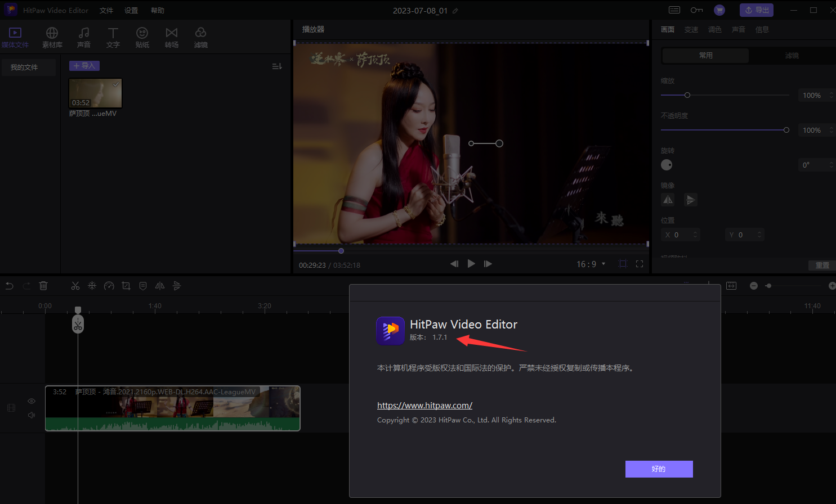Click the track type film icon
Image resolution: width=836 pixels, height=504 pixels.
coord(11,408)
